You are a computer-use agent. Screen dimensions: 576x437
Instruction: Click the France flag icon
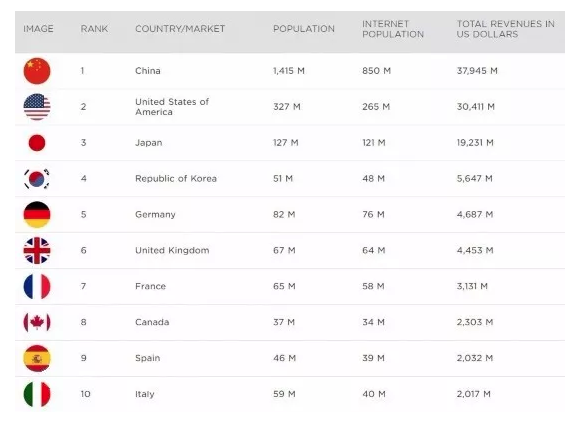click(37, 286)
